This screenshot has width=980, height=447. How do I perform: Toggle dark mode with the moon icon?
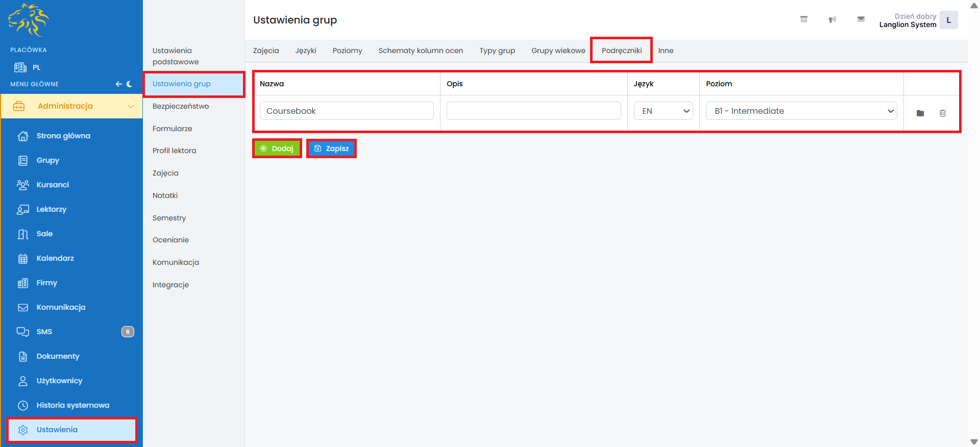click(130, 84)
